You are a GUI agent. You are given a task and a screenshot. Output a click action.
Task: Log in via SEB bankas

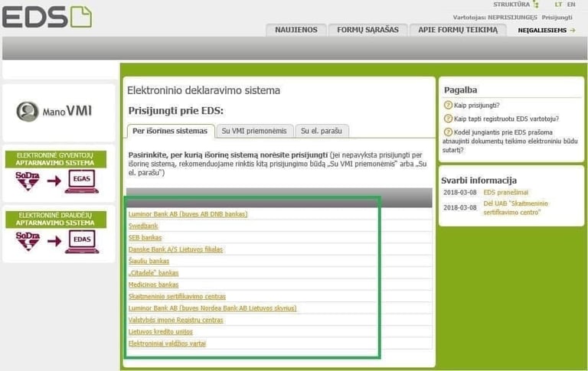coord(145,238)
